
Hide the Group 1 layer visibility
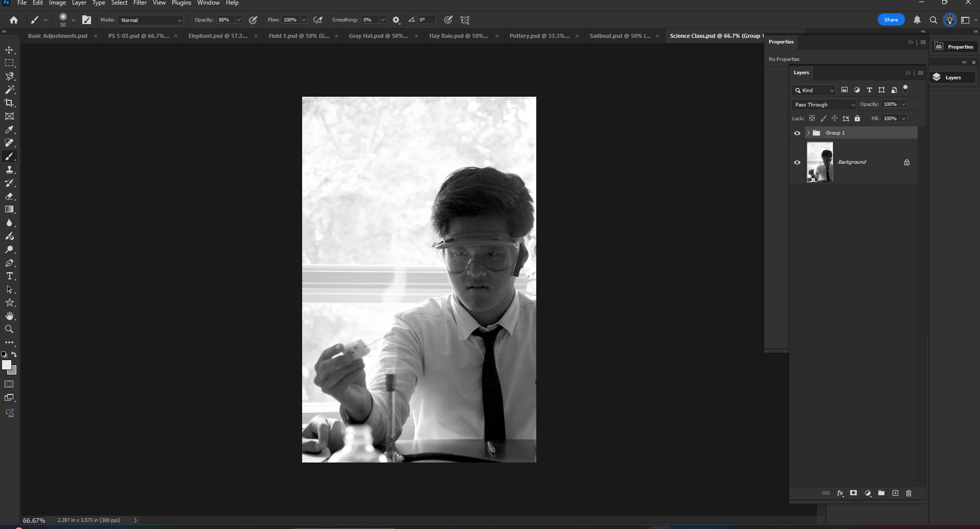pos(797,133)
